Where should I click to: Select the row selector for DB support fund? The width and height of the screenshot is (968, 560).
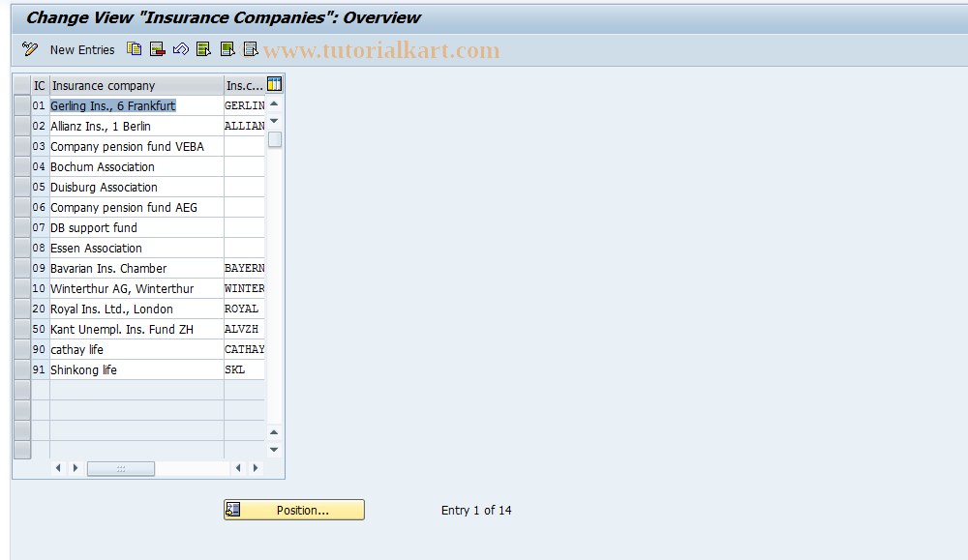tap(22, 227)
